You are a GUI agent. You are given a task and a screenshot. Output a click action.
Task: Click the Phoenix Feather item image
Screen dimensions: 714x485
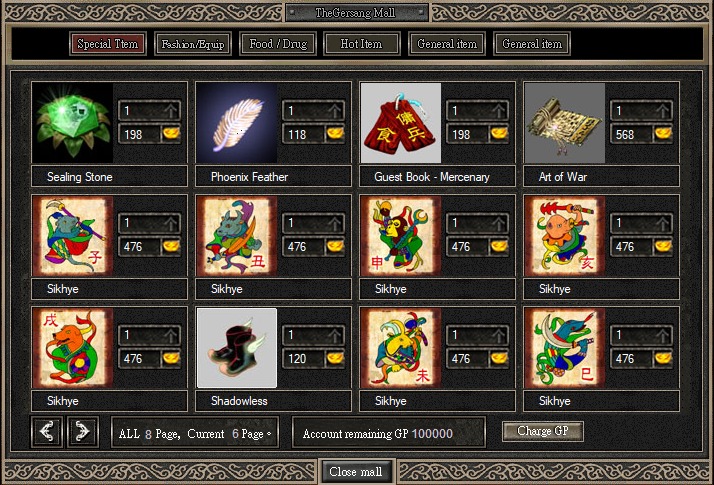pos(236,123)
